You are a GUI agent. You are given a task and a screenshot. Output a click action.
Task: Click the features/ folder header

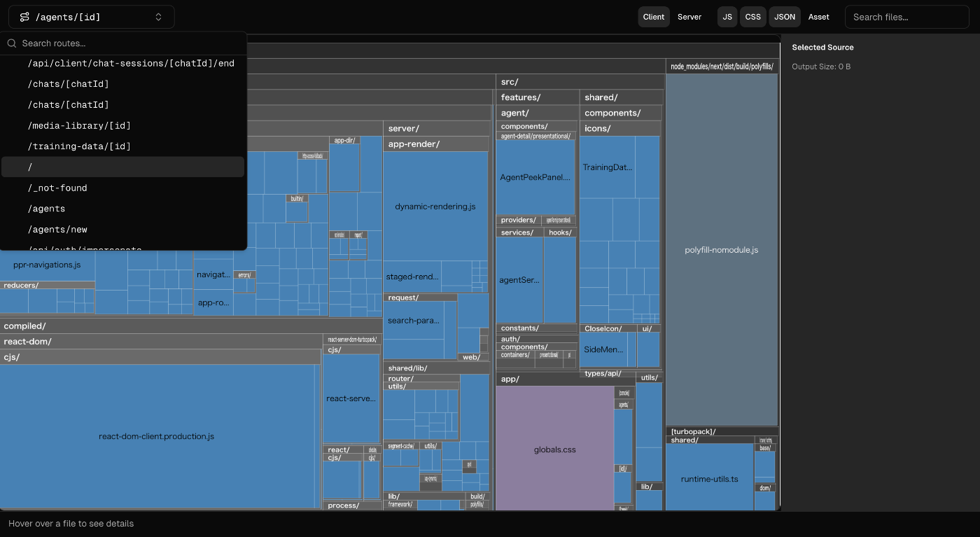(x=537, y=97)
